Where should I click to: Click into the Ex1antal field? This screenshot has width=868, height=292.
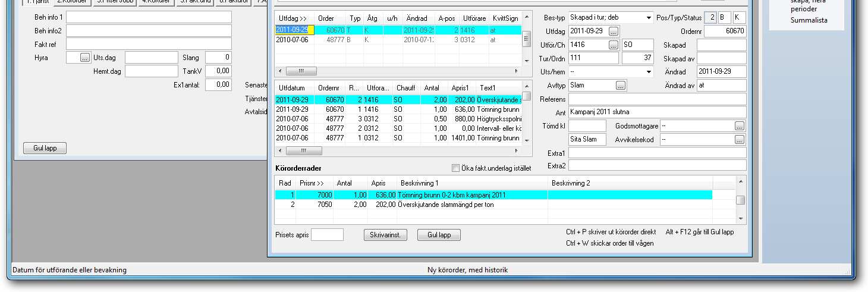218,84
